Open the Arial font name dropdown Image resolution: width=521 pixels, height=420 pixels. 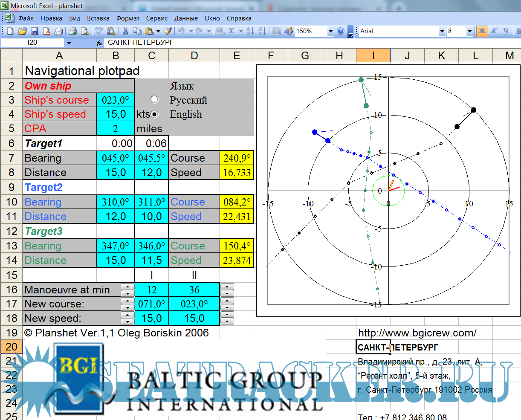(442, 31)
